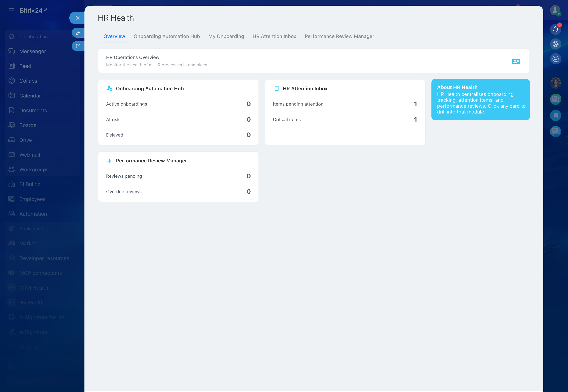Click the HR Attention Inbox card title
Image resolution: width=568 pixels, height=392 pixels.
305,89
